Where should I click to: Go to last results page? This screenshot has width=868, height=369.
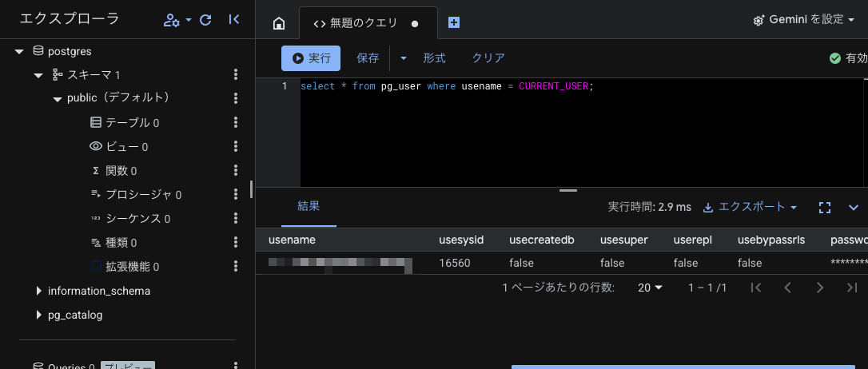pyautogui.click(x=852, y=287)
